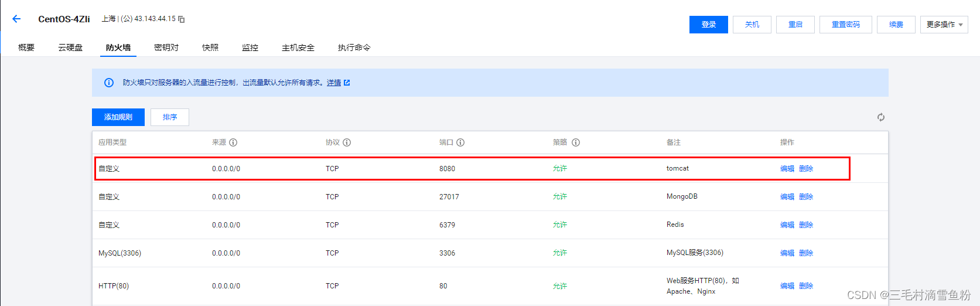Image resolution: width=980 pixels, height=306 pixels.
Task: Click the blue 登录 button
Action: pyautogui.click(x=709, y=25)
